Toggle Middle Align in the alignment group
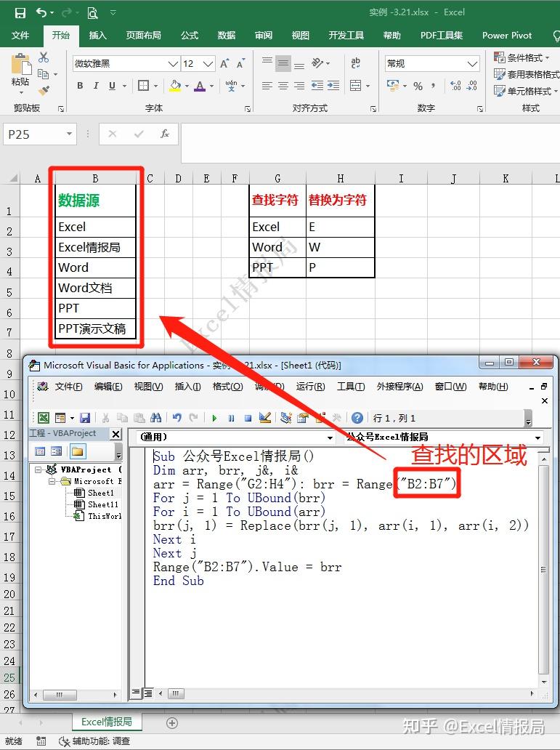 tap(283, 62)
